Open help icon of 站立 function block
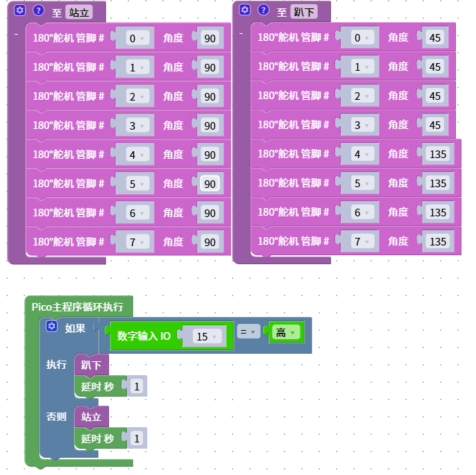476x475 pixels. (38, 10)
